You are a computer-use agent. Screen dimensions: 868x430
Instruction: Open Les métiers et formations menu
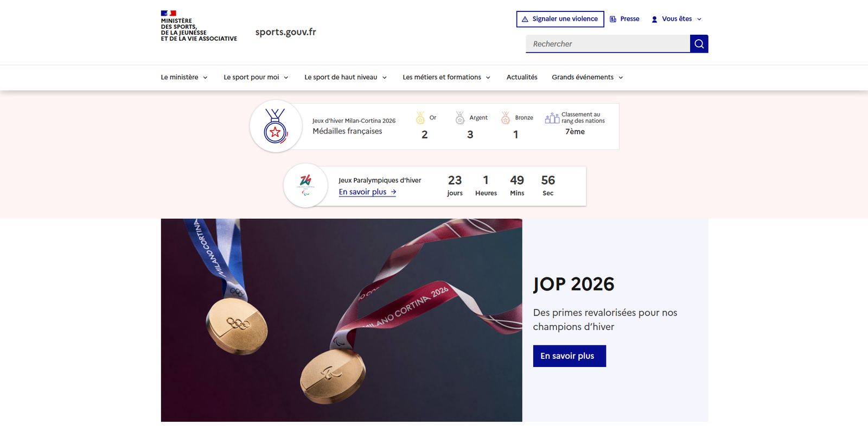click(x=446, y=77)
